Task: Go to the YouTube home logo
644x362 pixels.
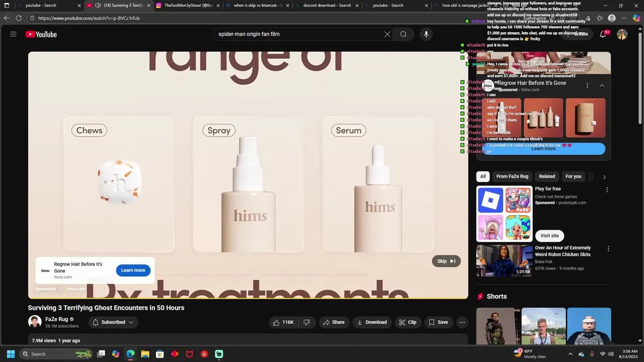Action: [41, 34]
